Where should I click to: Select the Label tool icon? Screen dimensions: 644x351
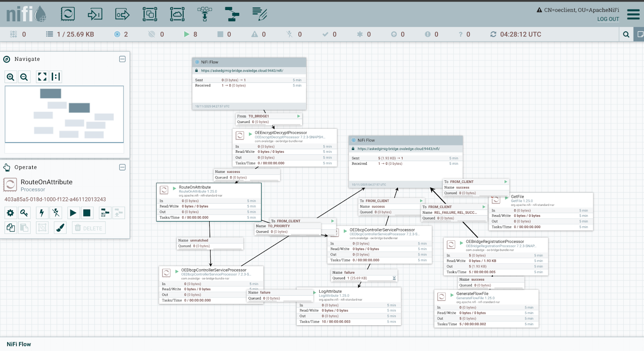[x=259, y=14]
